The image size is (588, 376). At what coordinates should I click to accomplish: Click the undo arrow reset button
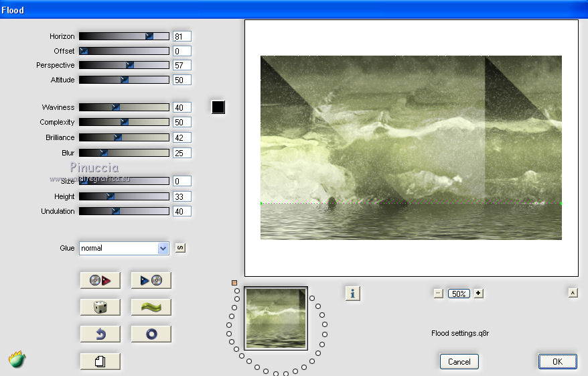100,334
